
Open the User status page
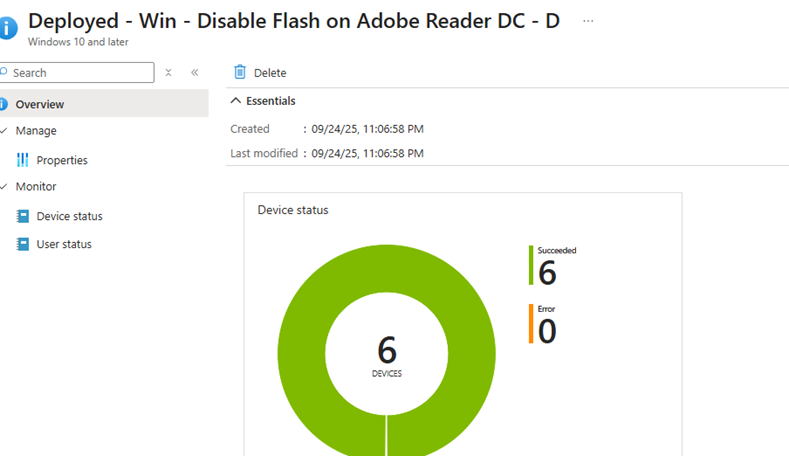pyautogui.click(x=64, y=244)
